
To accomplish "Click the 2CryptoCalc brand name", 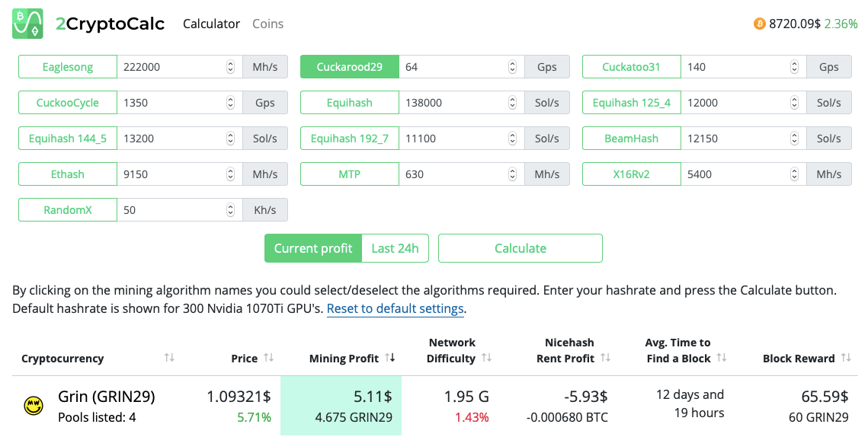I will (x=111, y=24).
